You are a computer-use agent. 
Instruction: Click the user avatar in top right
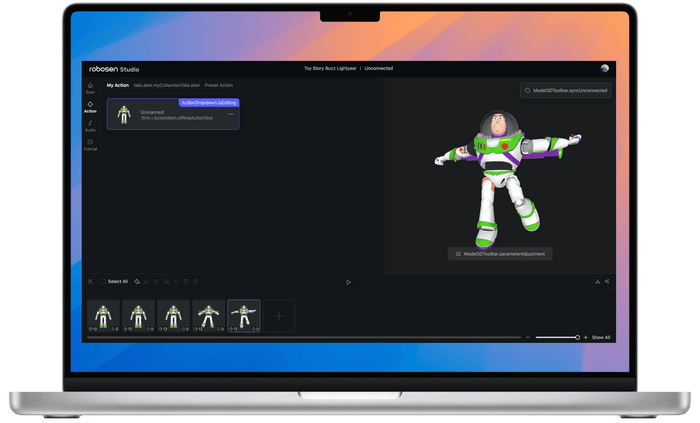tap(604, 68)
